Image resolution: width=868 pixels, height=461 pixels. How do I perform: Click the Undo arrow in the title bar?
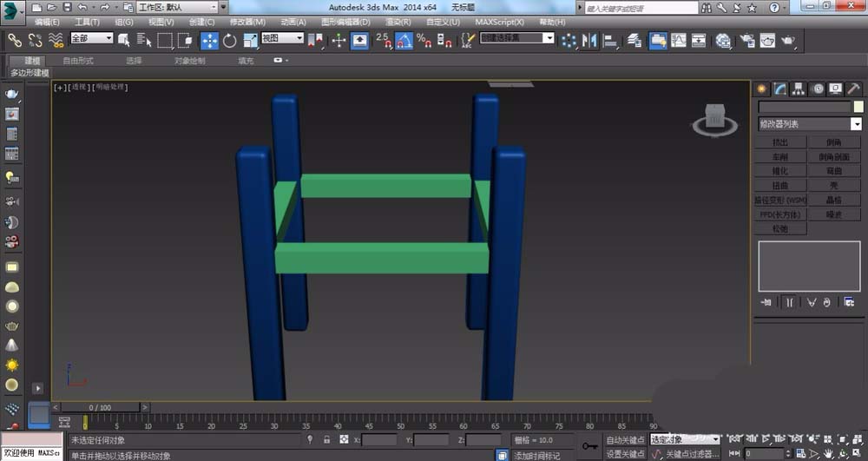81,7
